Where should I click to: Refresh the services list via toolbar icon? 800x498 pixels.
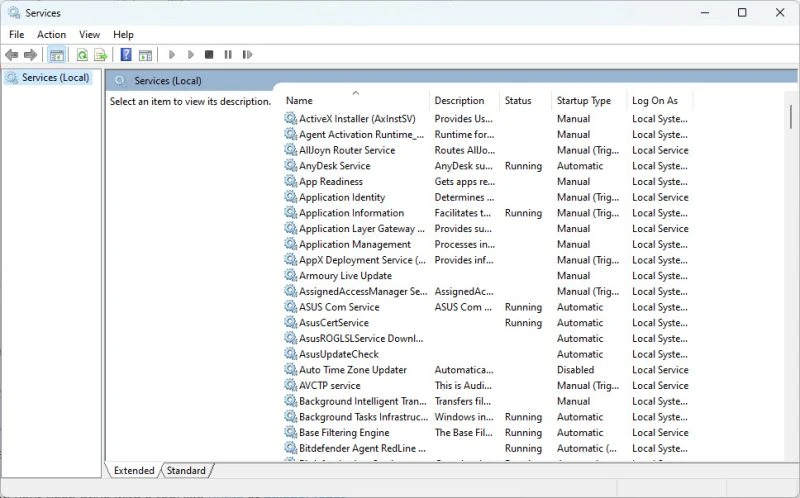pos(82,55)
